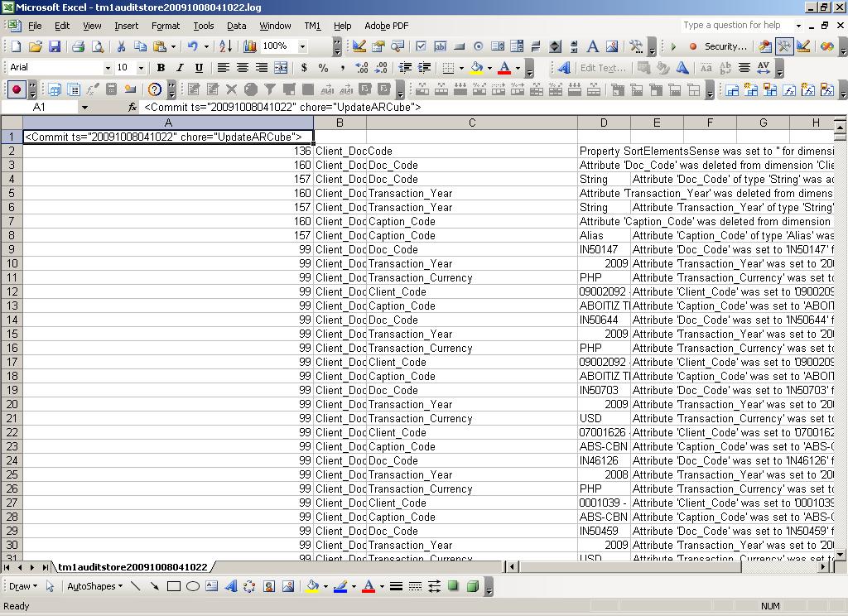Open the fill color dropdown arrow

(490, 68)
